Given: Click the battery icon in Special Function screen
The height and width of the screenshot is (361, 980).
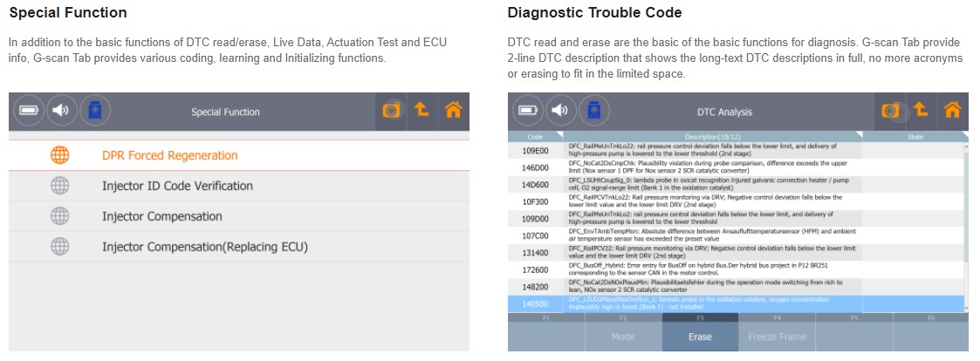Looking at the screenshot, I should [30, 112].
